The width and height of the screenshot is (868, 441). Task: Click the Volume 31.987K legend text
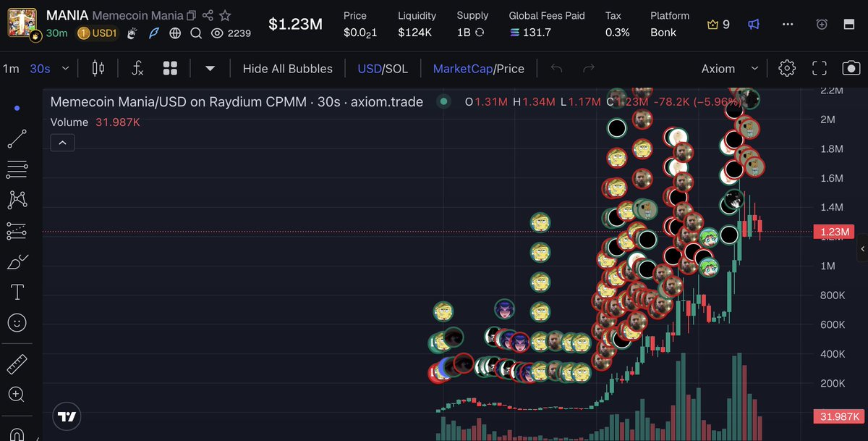95,122
